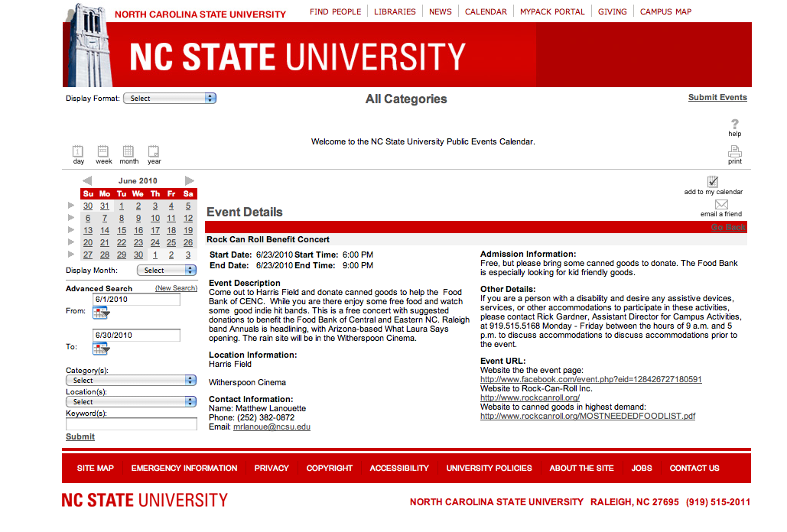787x532 pixels.
Task: Click the Submit Events link
Action: click(717, 97)
